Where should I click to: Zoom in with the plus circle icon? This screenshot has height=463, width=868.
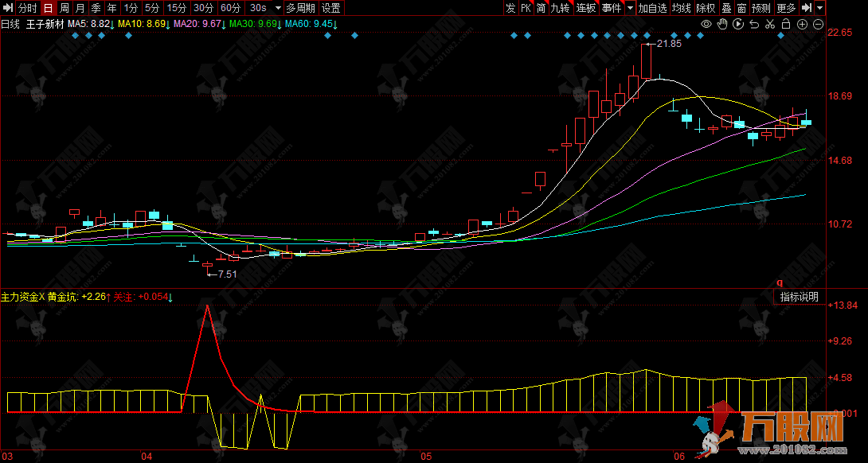click(802, 24)
